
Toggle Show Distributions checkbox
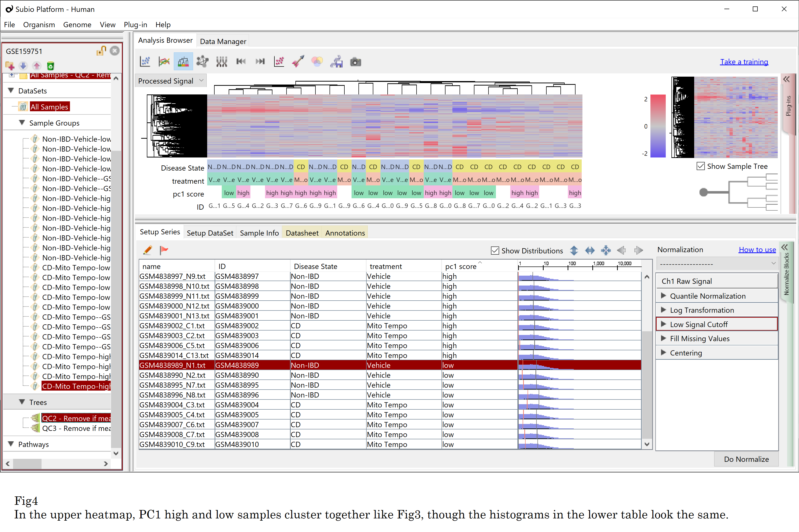click(x=495, y=251)
